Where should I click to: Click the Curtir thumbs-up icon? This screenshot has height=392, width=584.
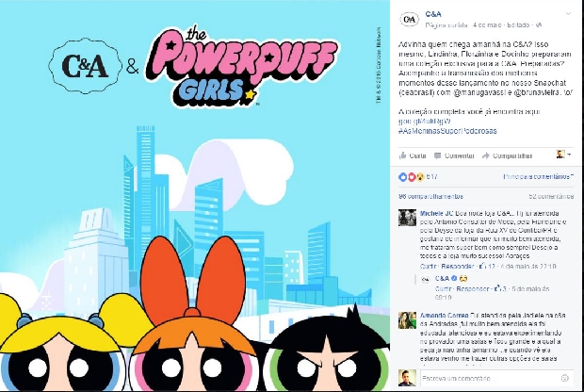point(402,155)
